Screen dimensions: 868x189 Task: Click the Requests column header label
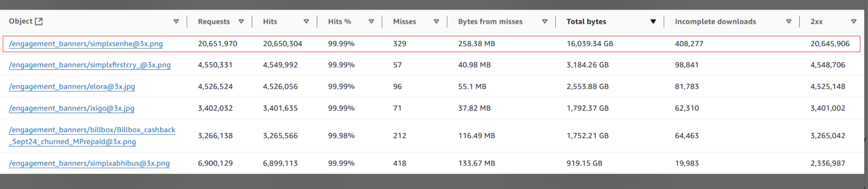point(214,22)
